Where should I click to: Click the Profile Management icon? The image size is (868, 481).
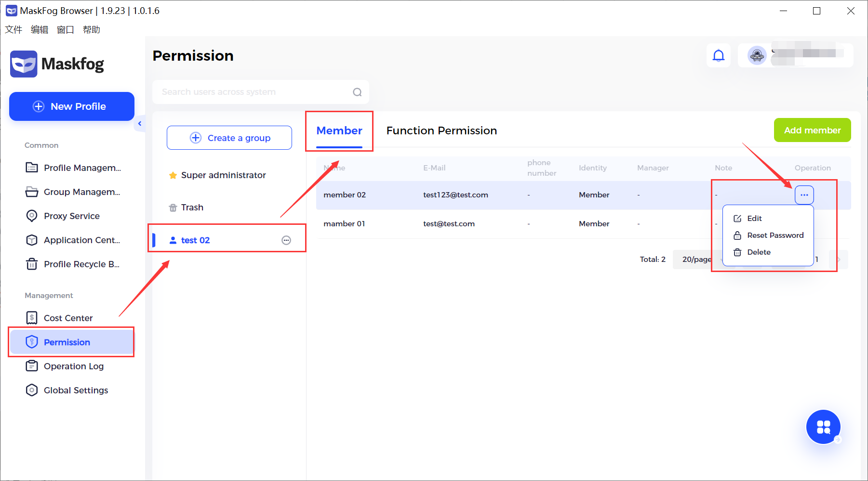point(32,168)
